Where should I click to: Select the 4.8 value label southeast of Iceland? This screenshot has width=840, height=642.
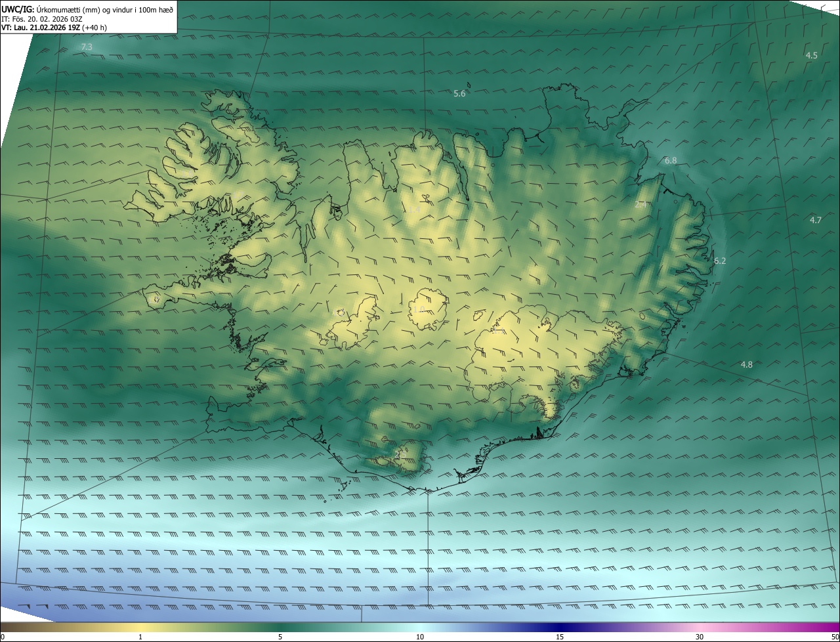pyautogui.click(x=747, y=365)
